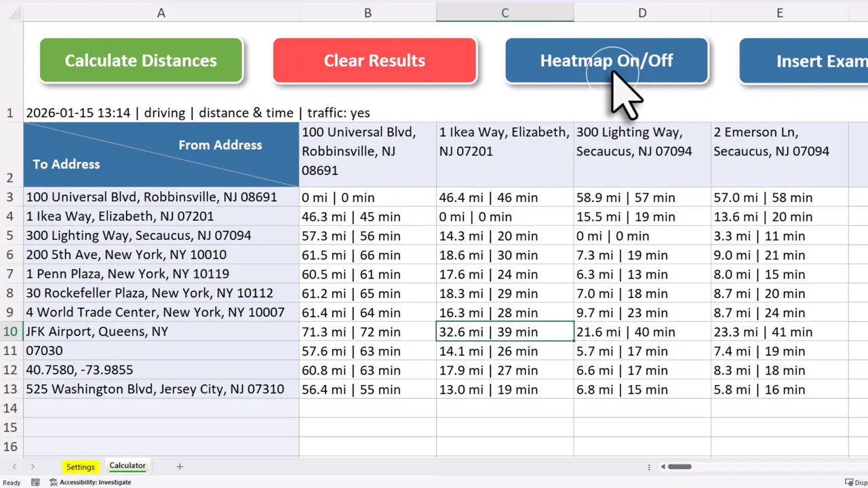Select column B header
The image size is (868, 488).
[x=368, y=13]
